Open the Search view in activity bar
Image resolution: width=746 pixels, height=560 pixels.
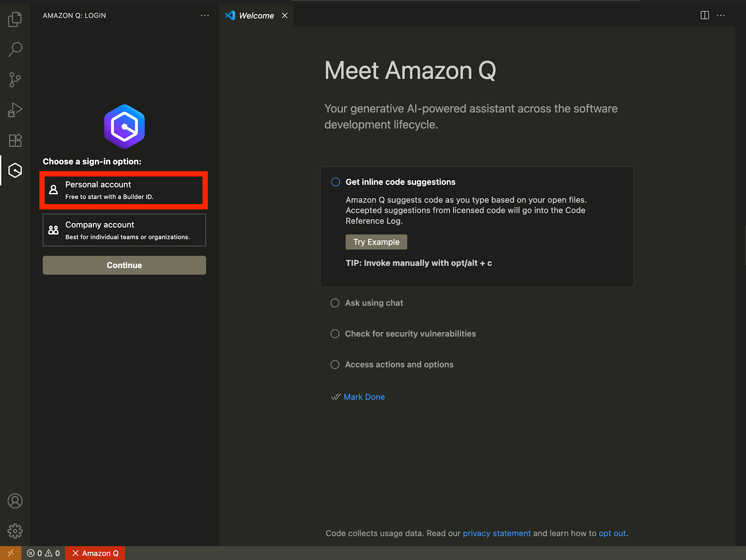[15, 49]
